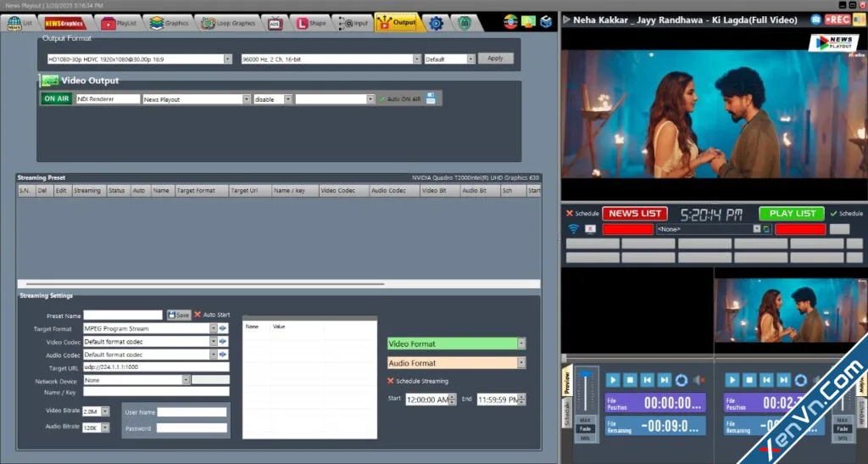The width and height of the screenshot is (868, 464).
Task: Open the Network Device dropdown
Action: tap(186, 380)
